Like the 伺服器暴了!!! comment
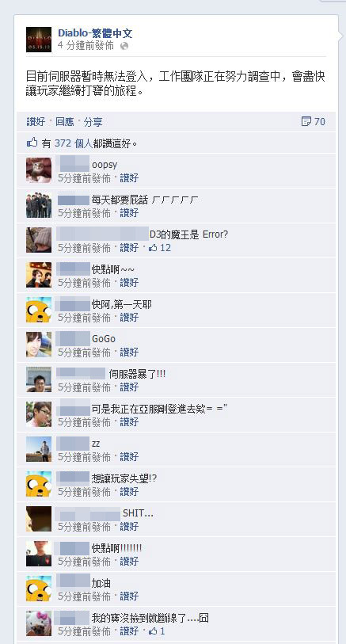Image resolution: width=346 pixels, height=644 pixels. tap(129, 387)
